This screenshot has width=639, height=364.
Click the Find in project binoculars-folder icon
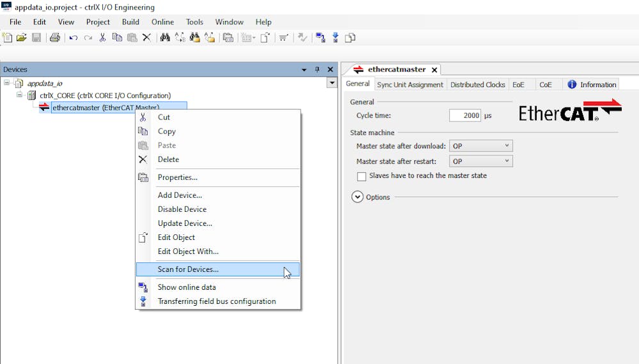click(x=195, y=38)
